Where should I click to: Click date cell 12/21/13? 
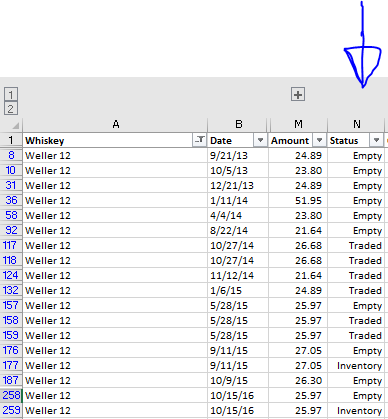click(238, 185)
